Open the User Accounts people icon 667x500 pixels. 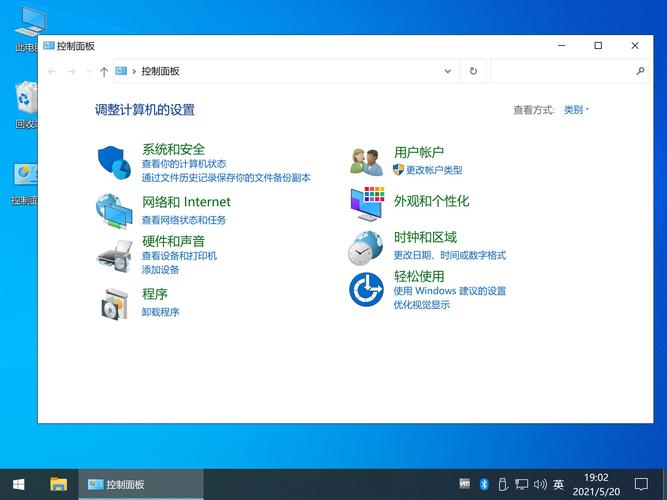pos(366,162)
